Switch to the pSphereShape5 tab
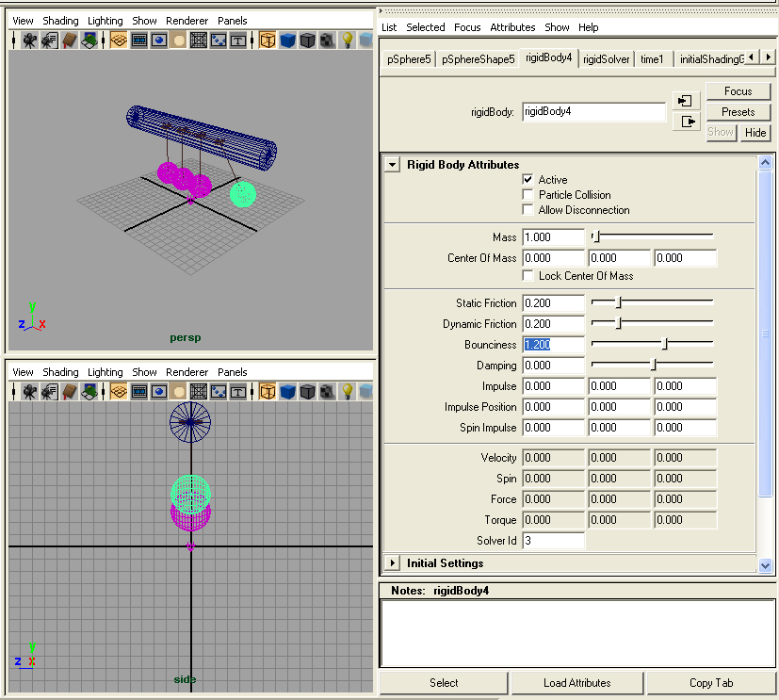 point(478,59)
